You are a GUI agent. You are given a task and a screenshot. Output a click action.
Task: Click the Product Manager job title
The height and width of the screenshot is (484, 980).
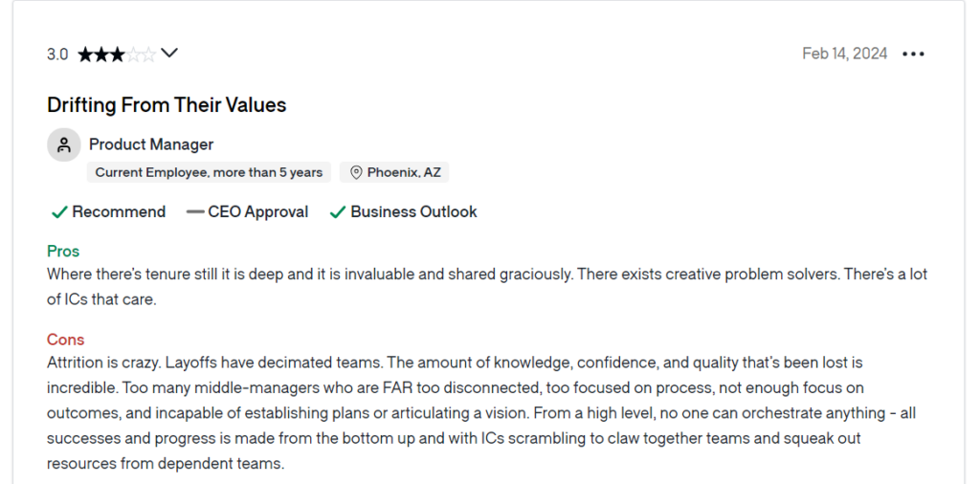point(151,144)
